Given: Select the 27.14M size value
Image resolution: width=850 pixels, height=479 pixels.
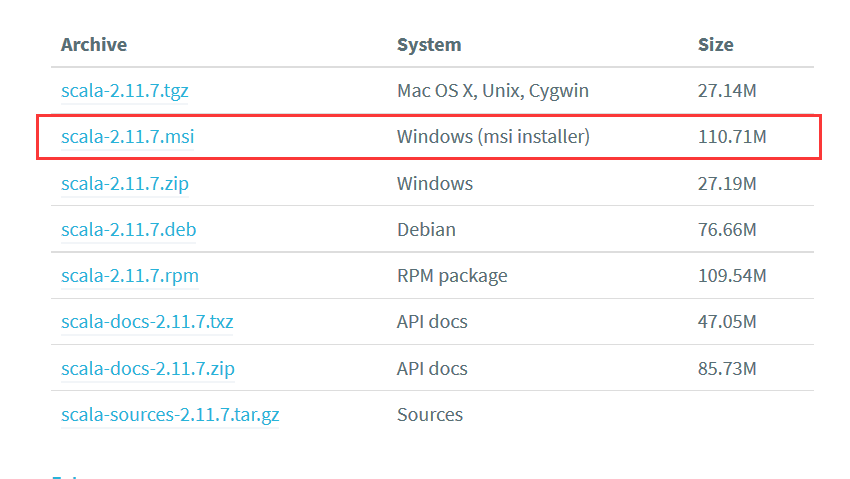Looking at the screenshot, I should (x=727, y=90).
